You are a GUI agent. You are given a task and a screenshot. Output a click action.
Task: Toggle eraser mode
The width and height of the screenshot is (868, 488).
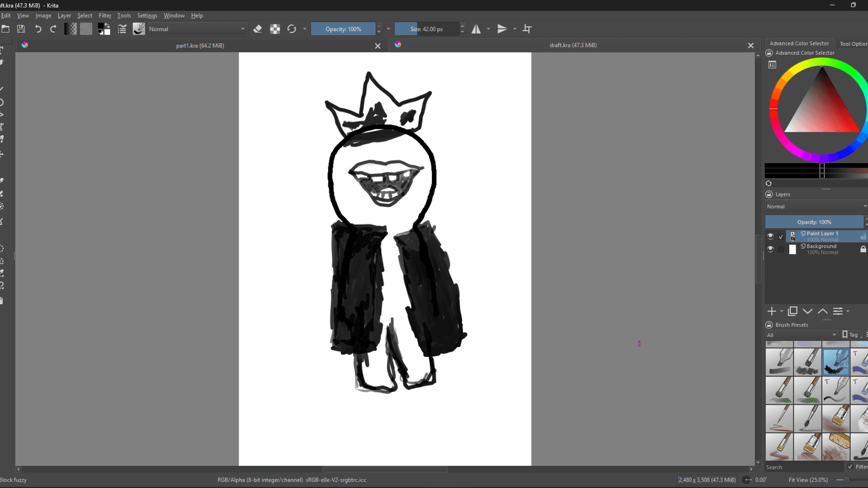(x=258, y=29)
